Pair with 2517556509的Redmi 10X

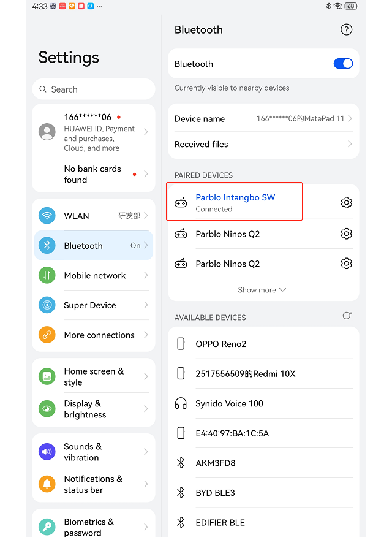[263, 373]
